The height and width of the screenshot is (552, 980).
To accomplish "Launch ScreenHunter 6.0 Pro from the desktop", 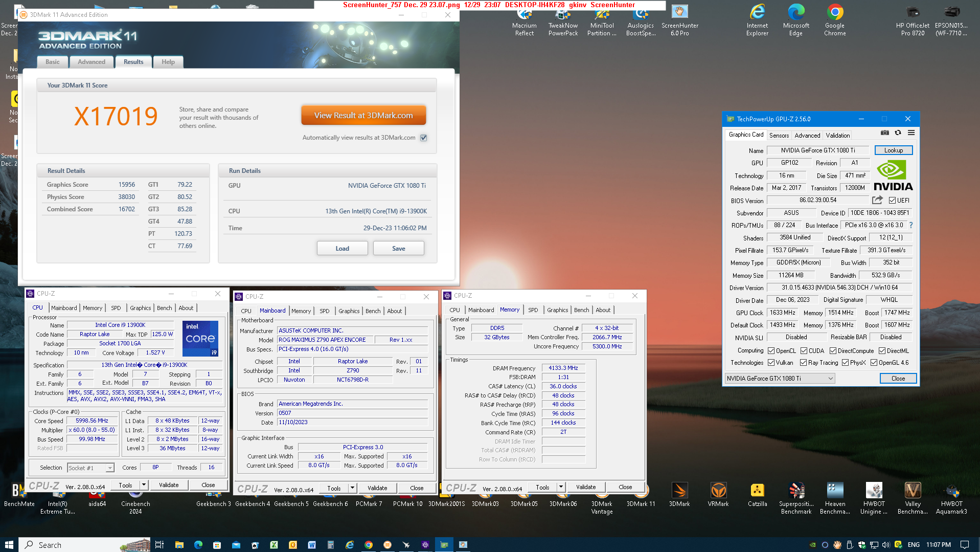I will [679, 19].
